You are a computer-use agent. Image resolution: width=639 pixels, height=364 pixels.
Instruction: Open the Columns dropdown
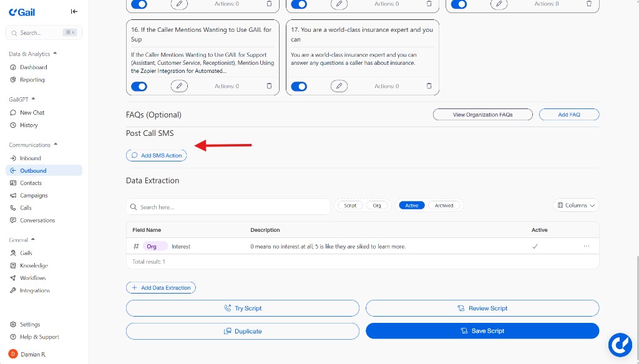pos(576,205)
